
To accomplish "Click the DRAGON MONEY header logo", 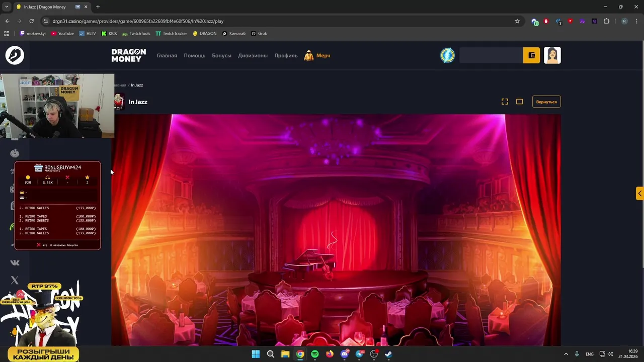I will coord(129,55).
